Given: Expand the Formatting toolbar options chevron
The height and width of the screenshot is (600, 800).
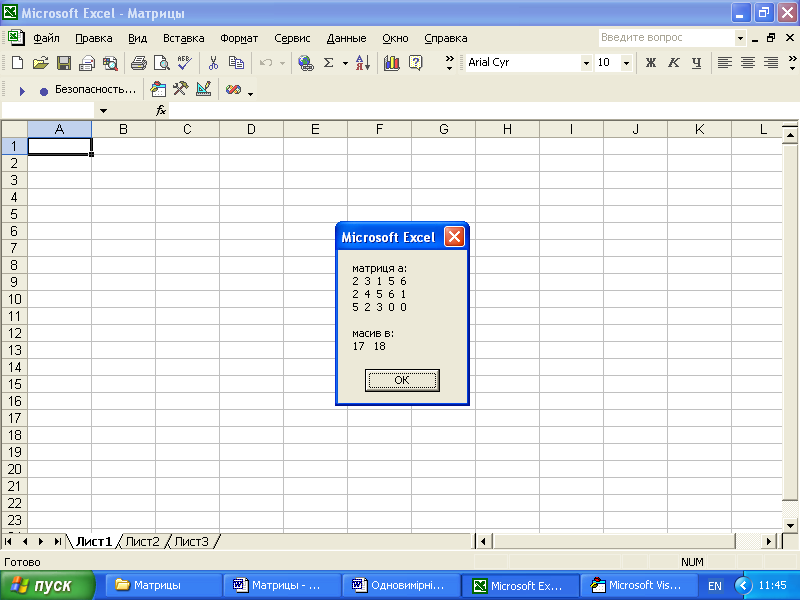Looking at the screenshot, I should pos(792,63).
